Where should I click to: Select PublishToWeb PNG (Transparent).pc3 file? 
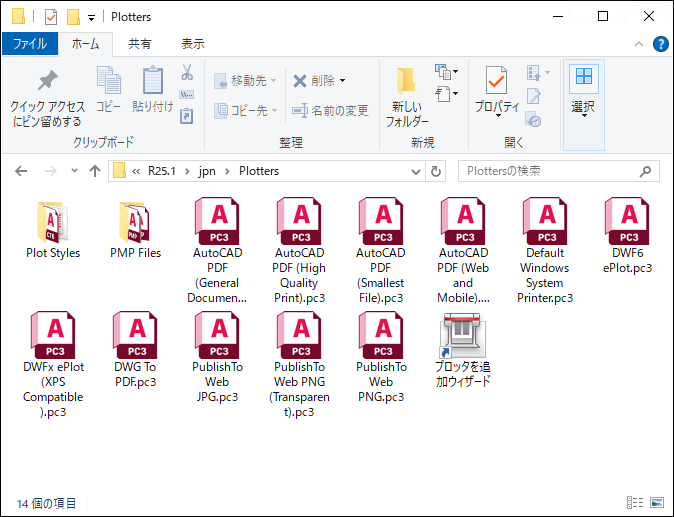[x=299, y=365]
